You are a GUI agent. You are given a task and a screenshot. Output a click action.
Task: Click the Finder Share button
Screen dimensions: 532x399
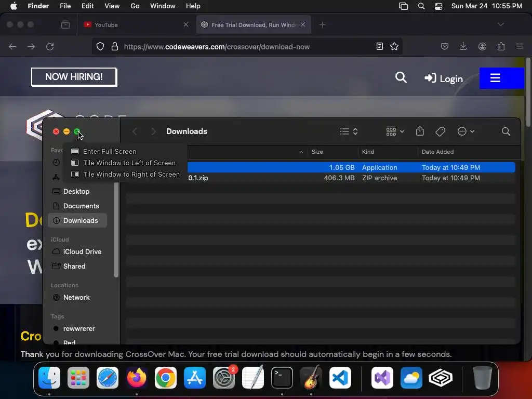pos(420,131)
